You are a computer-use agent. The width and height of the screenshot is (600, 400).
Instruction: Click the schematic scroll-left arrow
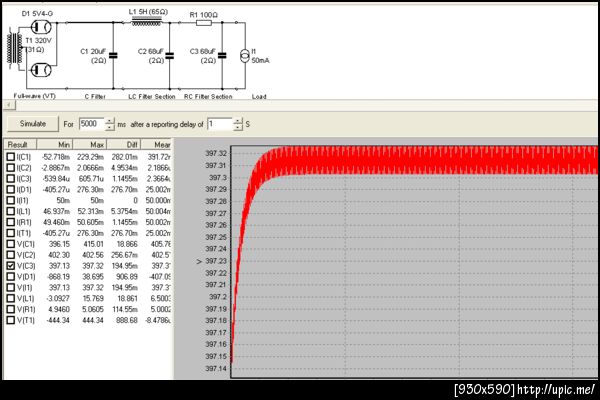click(9, 105)
